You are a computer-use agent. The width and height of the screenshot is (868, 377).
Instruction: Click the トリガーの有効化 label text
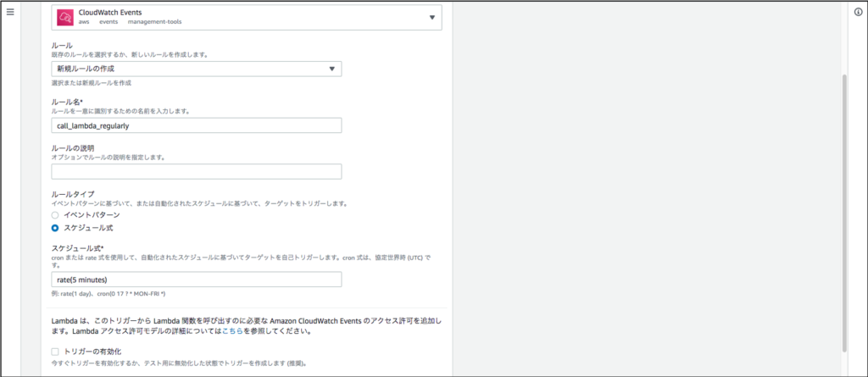[94, 351]
